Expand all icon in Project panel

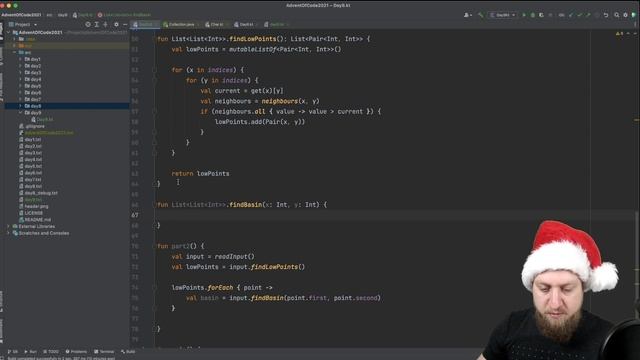pyautogui.click(x=97, y=24)
